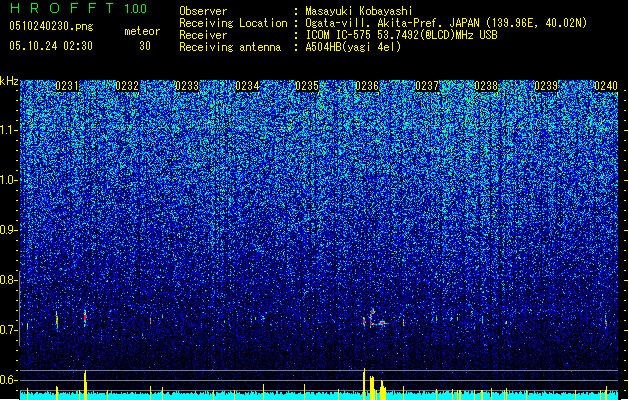Click the 0235 time marker

coord(307,86)
